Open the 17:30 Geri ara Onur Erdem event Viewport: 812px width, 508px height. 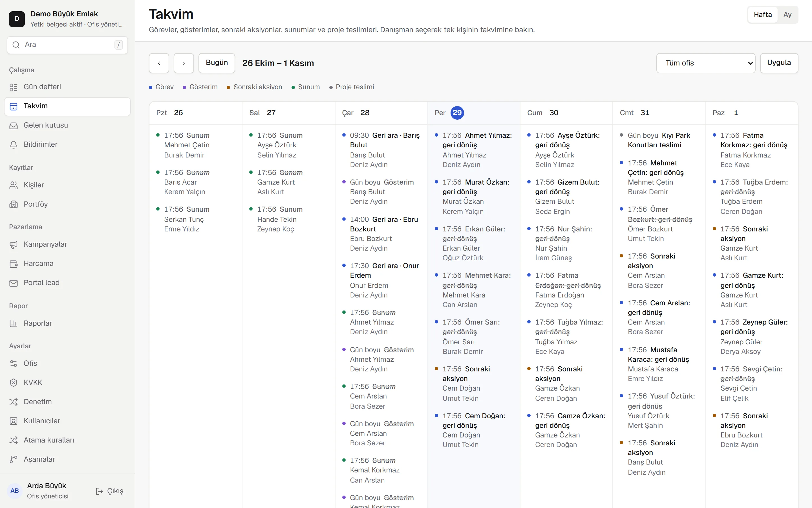click(x=381, y=280)
